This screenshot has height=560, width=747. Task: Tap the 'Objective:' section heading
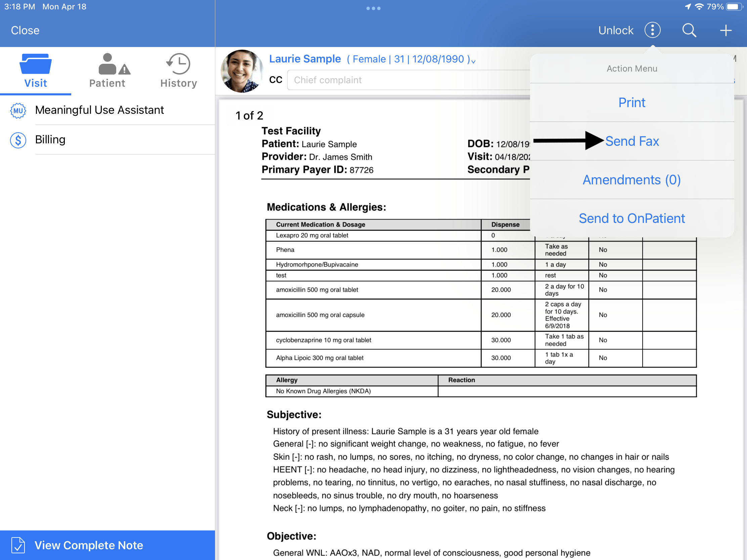292,536
